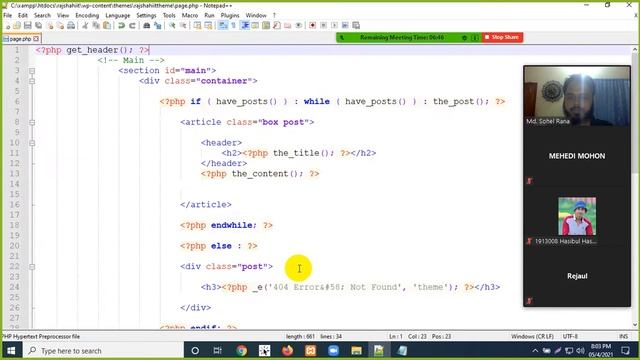Open Firefox from the taskbar
This screenshot has height=360, width=640.
287,351
